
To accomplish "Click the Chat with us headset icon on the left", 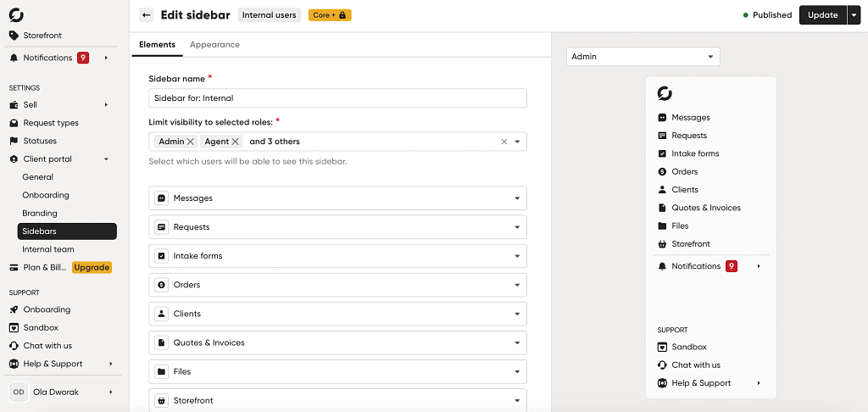I will [x=14, y=346].
